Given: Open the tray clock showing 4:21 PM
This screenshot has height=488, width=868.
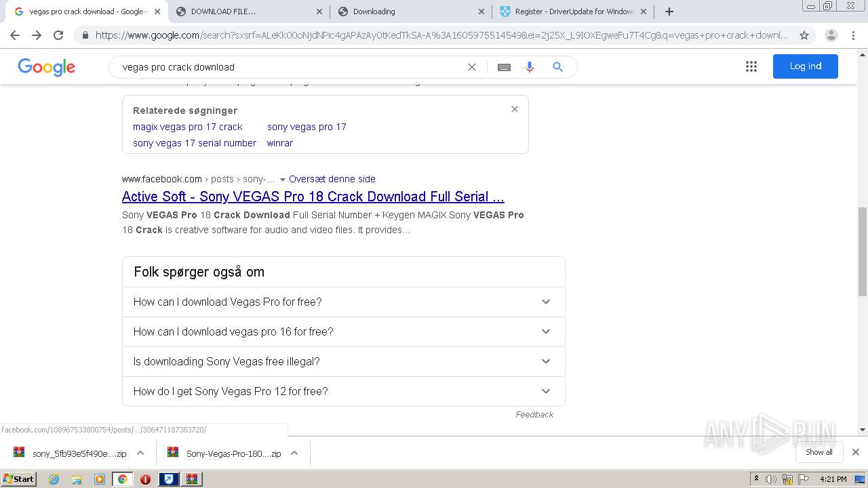Looking at the screenshot, I should [x=833, y=479].
